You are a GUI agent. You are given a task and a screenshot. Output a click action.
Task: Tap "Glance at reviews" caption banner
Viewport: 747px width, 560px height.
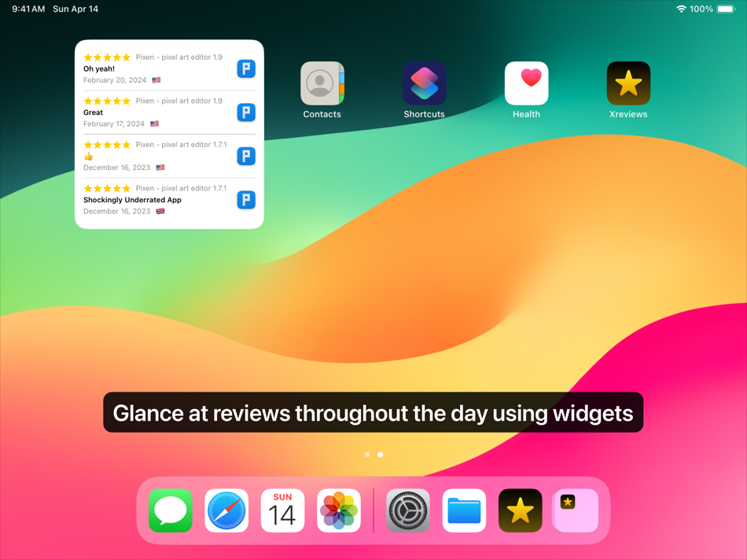tap(373, 412)
